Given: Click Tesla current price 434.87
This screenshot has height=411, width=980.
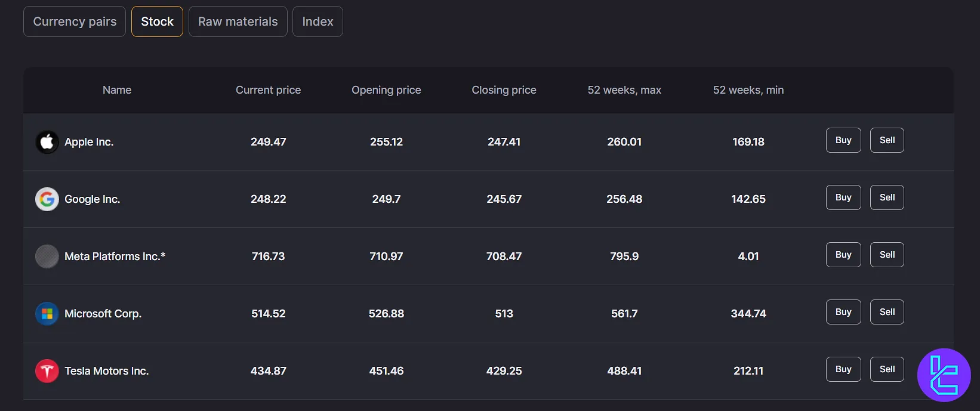Looking at the screenshot, I should tap(269, 371).
